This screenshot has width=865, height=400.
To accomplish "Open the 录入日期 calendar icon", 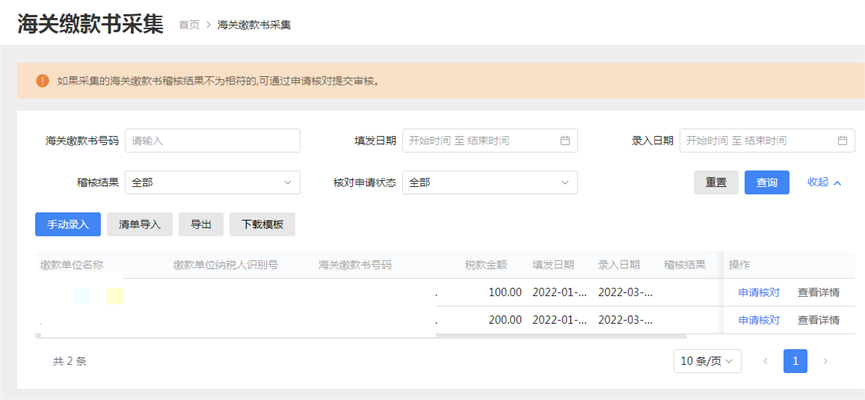I will pos(842,141).
